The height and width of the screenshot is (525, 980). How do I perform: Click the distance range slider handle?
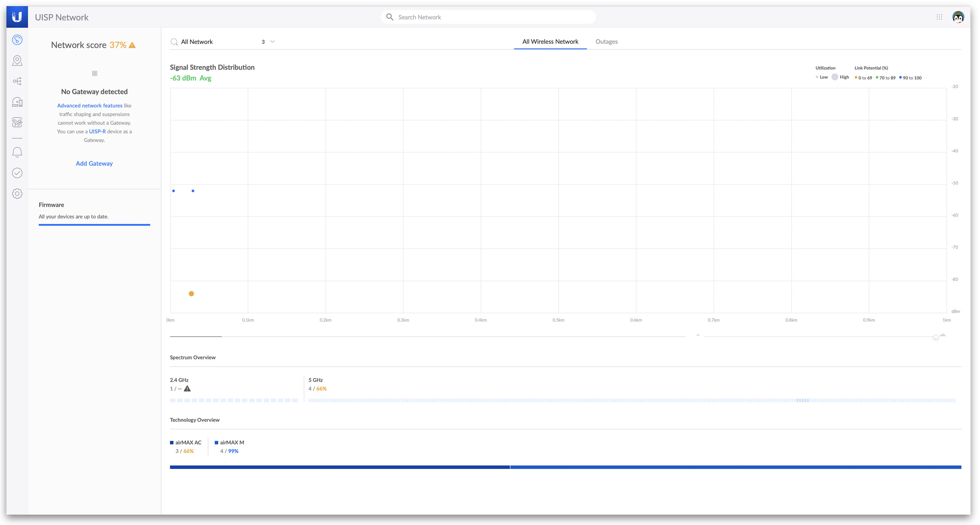935,337
